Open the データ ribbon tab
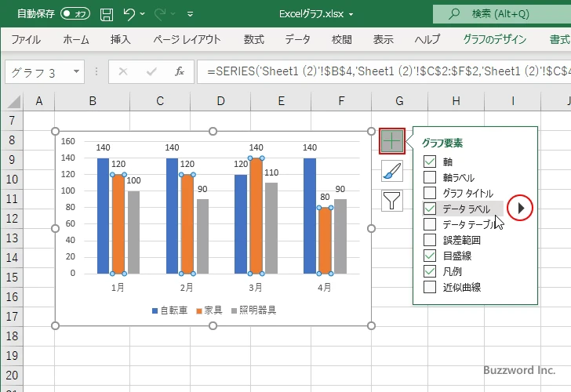The image size is (571, 392). [297, 39]
